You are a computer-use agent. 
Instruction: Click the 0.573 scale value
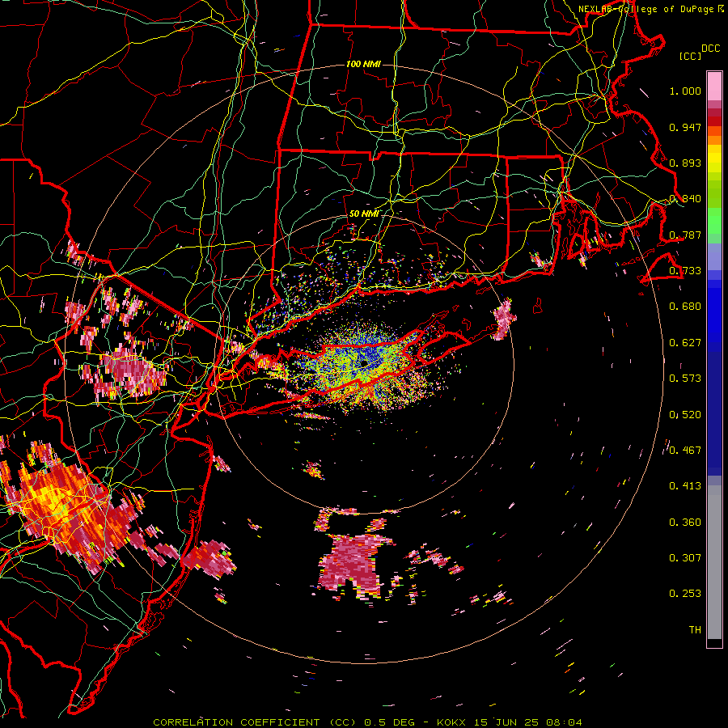coord(685,379)
